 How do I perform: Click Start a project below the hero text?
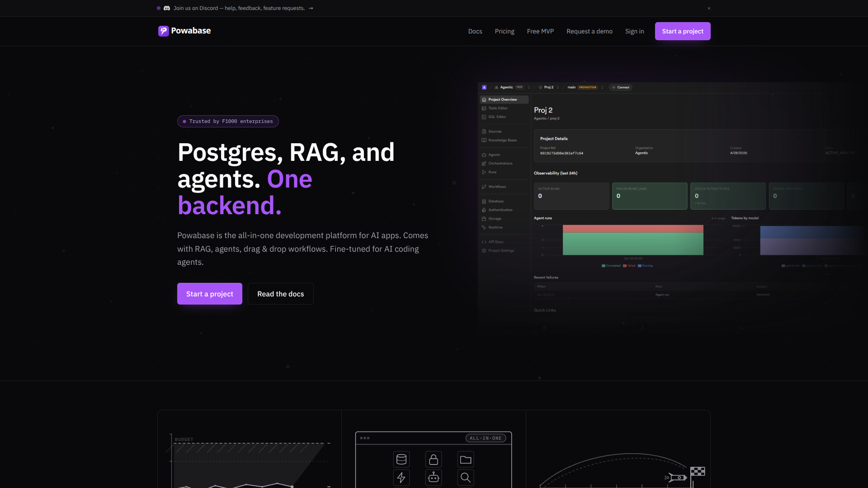coord(210,294)
